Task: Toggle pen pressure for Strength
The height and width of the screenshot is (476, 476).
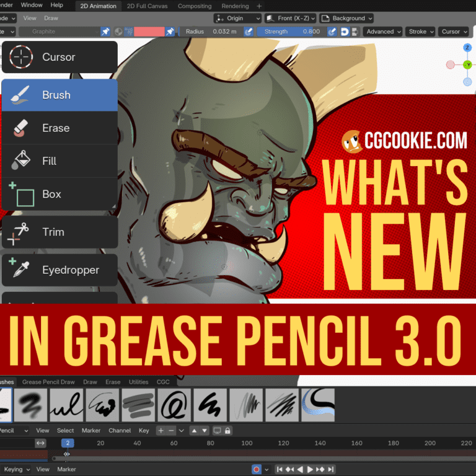Action: [x=333, y=32]
